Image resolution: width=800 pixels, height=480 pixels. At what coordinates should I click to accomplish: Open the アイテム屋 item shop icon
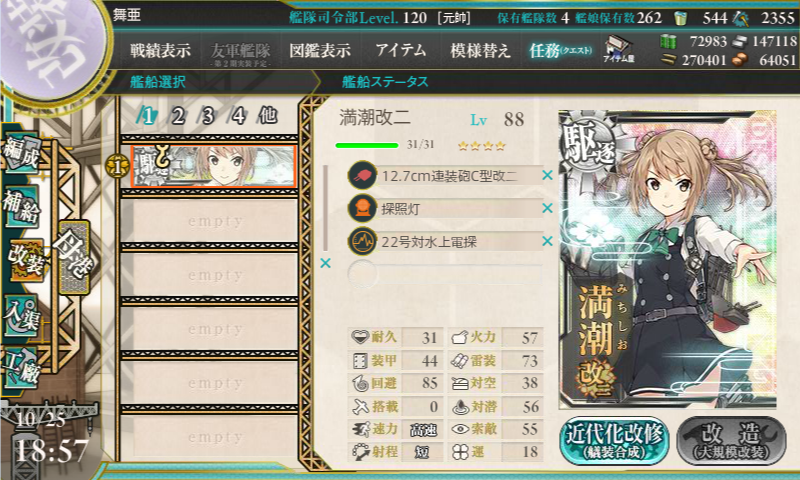[619, 49]
